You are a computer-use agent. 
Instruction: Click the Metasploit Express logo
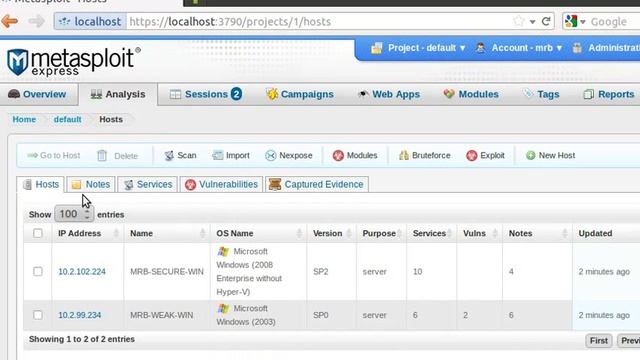(73, 62)
